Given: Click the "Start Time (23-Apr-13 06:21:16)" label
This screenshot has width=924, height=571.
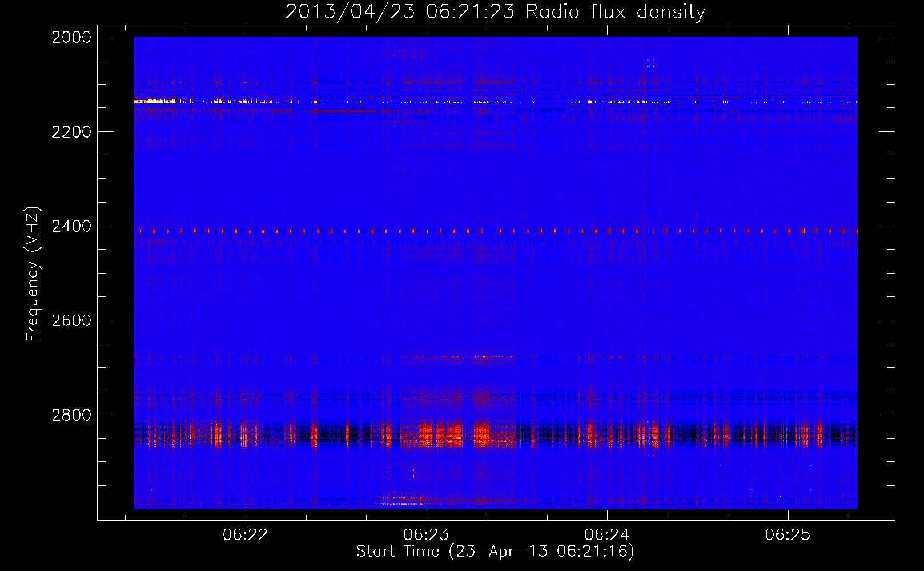Looking at the screenshot, I should 495,552.
